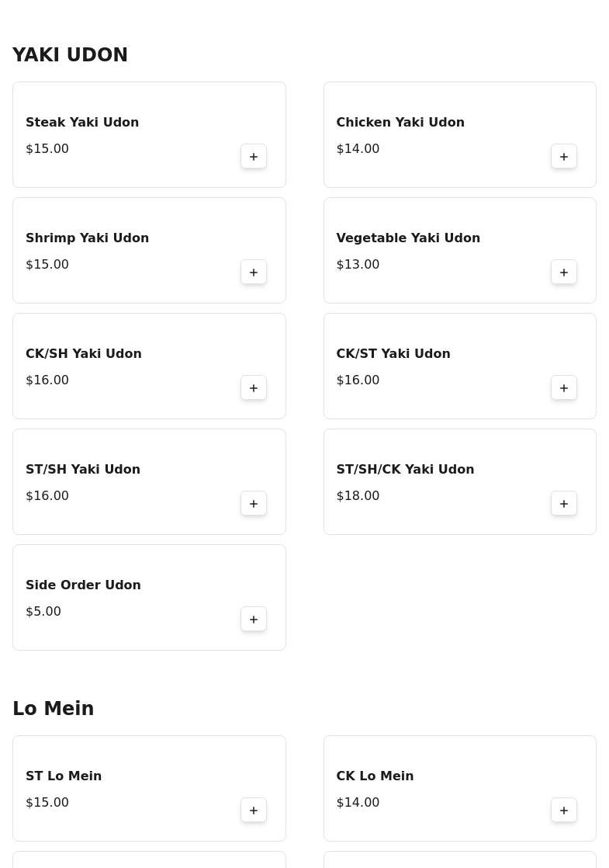The height and width of the screenshot is (868, 609).
Task: Select the ST/SH/CK Yaki Udon card title
Action: point(405,470)
